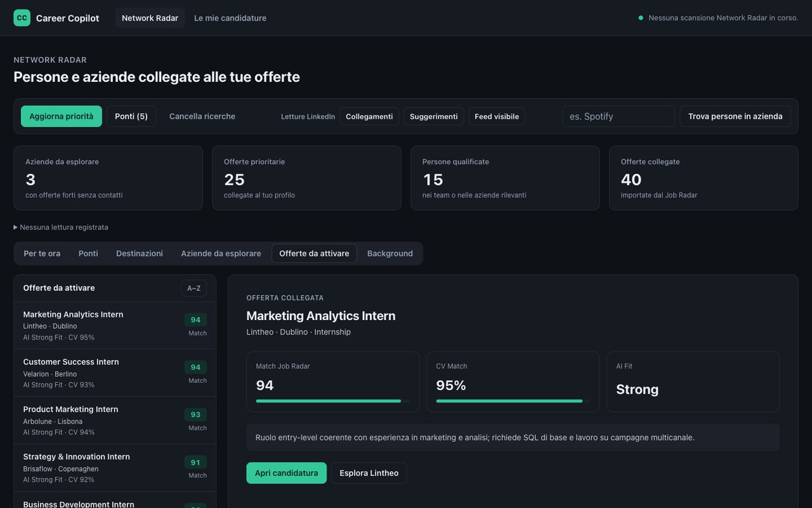Open the Background tab
Screen dimensions: 812x508
(x=390, y=253)
